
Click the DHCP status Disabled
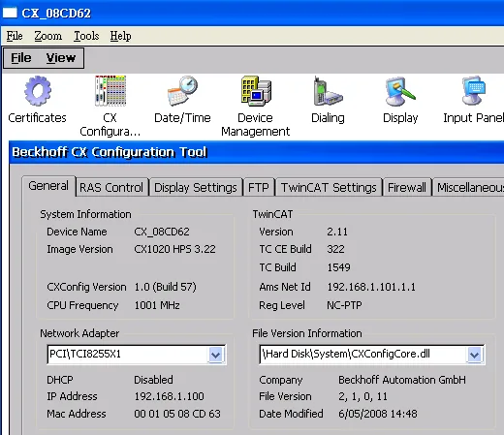click(x=153, y=380)
